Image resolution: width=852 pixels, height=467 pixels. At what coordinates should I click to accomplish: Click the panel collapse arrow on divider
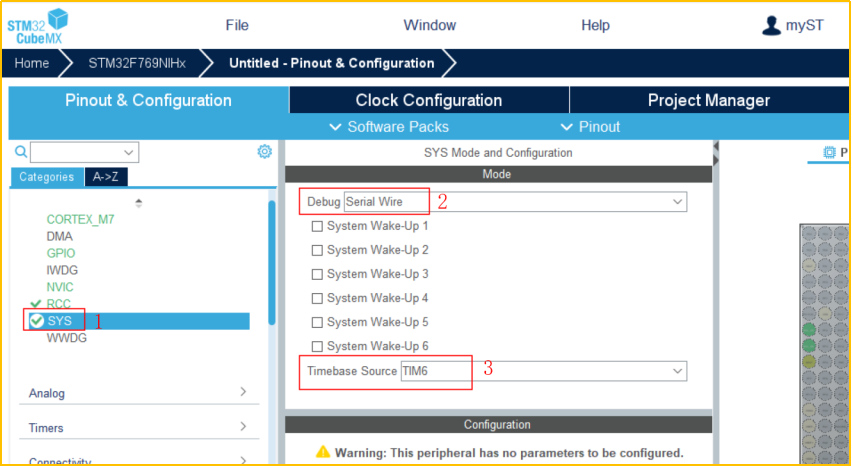tap(716, 147)
